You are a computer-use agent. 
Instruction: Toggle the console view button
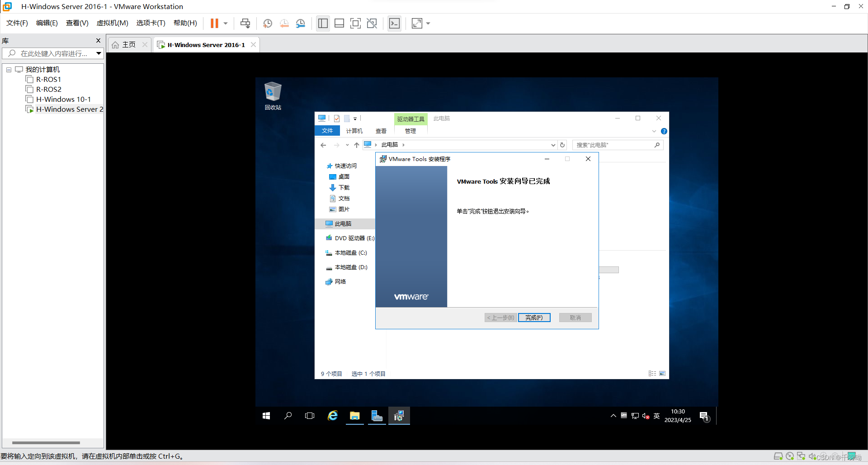(x=395, y=23)
